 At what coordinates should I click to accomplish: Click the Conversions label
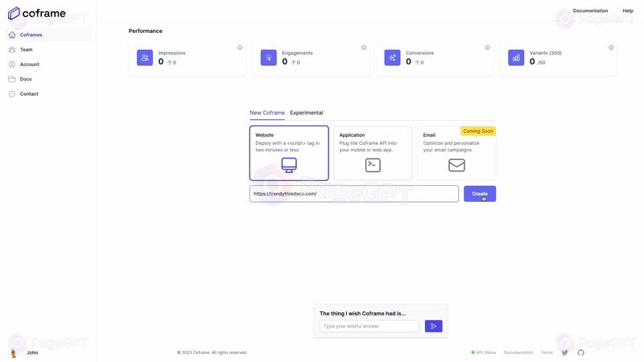click(419, 53)
